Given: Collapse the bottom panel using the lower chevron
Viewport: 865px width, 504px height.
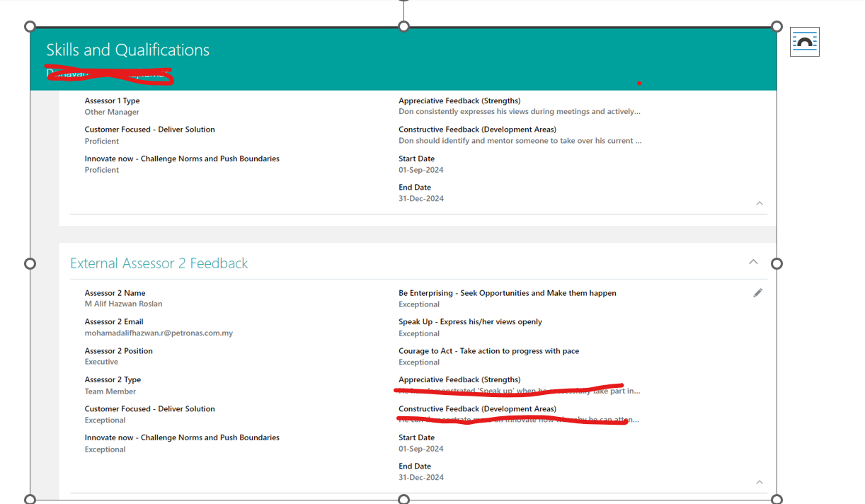Looking at the screenshot, I should tap(759, 481).
